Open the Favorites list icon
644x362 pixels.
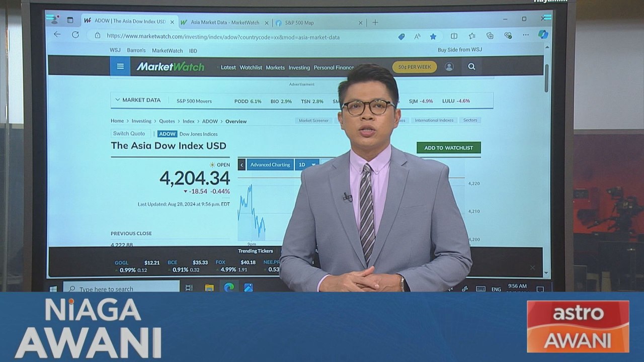tap(472, 36)
